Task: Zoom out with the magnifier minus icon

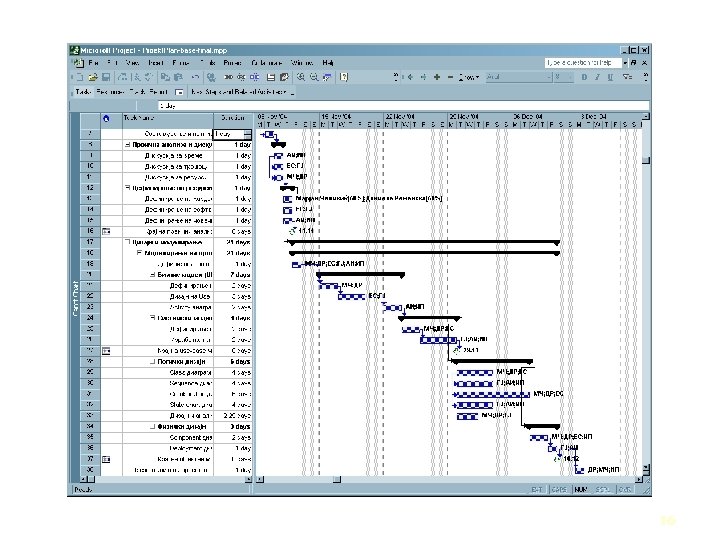Action: (x=314, y=77)
